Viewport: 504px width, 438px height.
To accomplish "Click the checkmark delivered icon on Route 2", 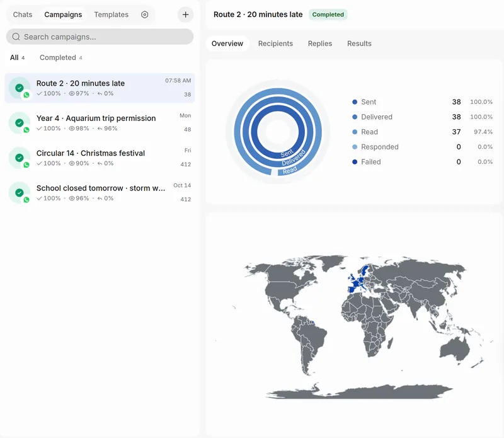I will click(39, 93).
